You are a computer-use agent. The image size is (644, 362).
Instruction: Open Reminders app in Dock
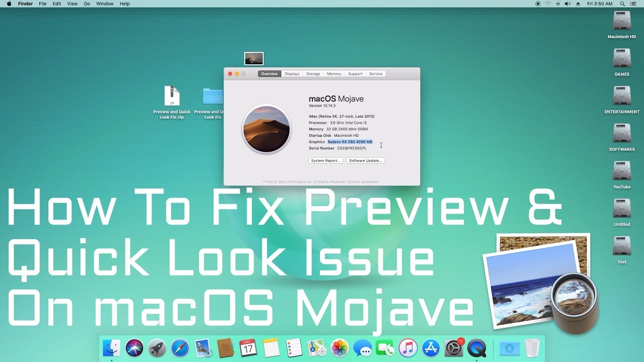pyautogui.click(x=294, y=348)
